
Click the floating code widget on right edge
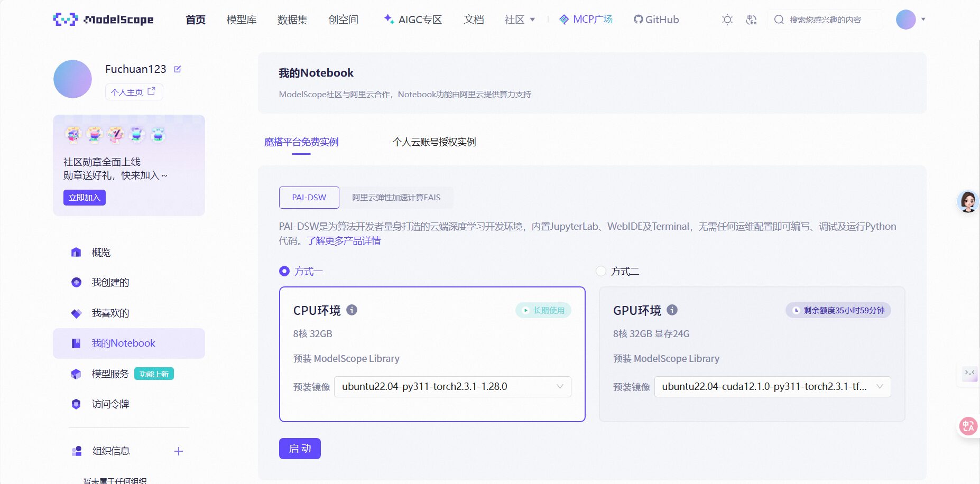[x=969, y=373]
